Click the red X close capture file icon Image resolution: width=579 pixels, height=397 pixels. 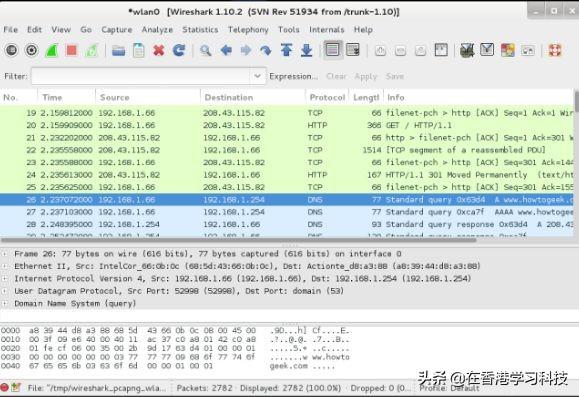(x=159, y=50)
